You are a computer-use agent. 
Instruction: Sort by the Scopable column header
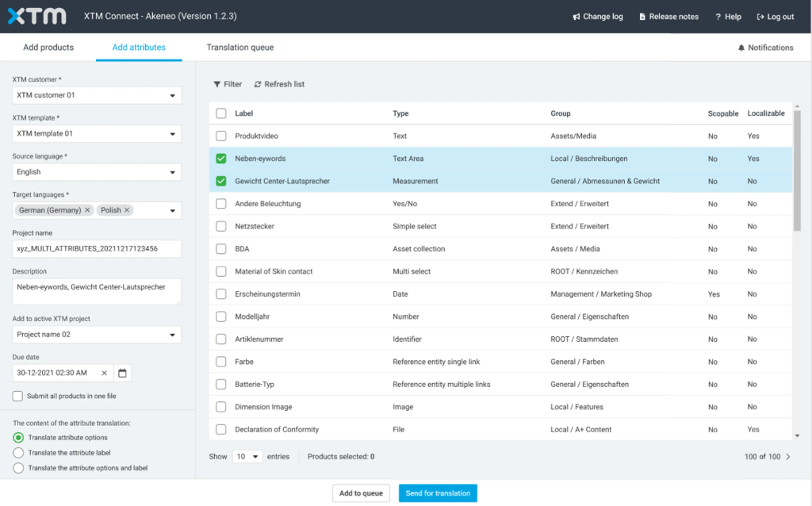(x=723, y=113)
